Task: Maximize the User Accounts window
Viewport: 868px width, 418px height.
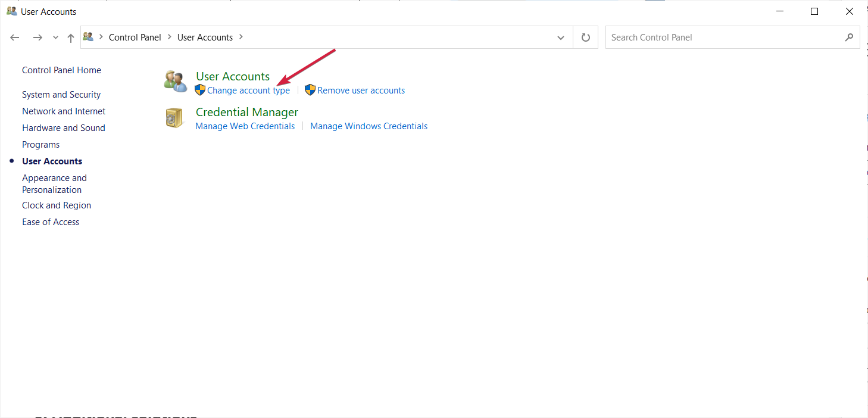Action: click(814, 11)
